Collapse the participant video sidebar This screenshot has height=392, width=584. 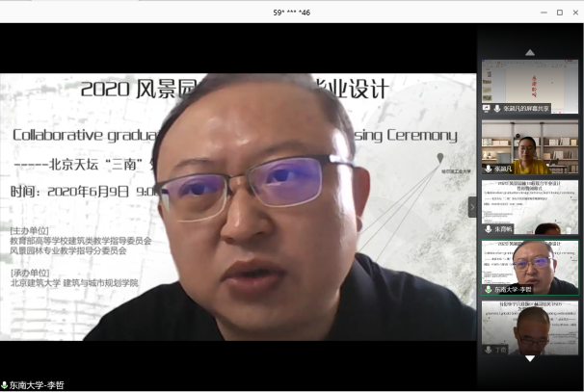[x=472, y=206]
